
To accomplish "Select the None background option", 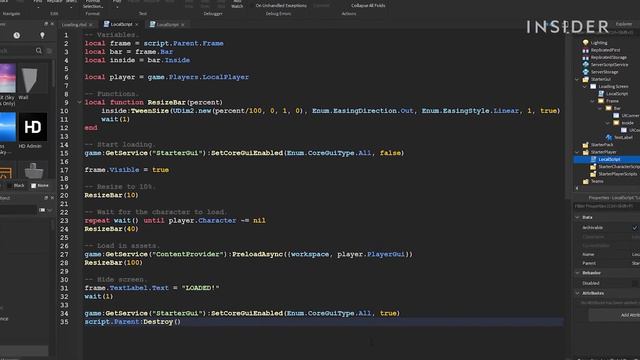I will (40, 185).
